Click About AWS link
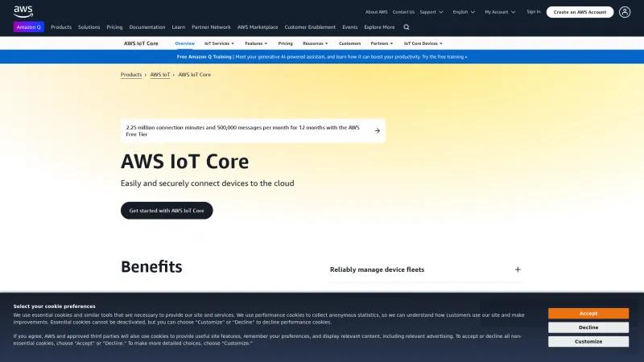The height and width of the screenshot is (362, 644). (376, 12)
